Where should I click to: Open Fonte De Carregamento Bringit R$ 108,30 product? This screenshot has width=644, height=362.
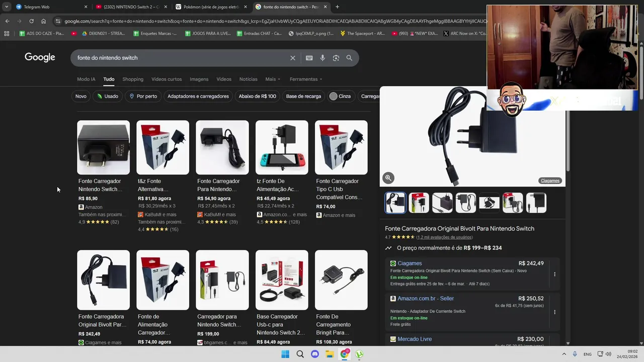(x=341, y=298)
